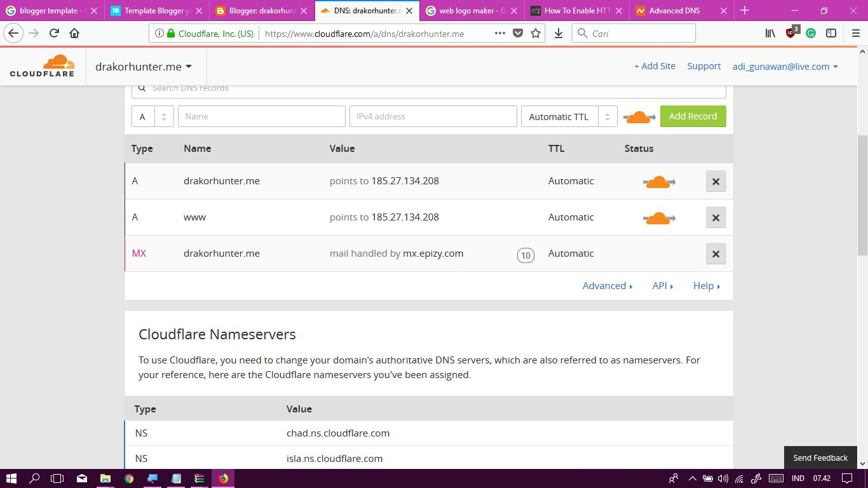Bookmark this page with star icon
The image size is (868, 488).
pyautogui.click(x=536, y=33)
